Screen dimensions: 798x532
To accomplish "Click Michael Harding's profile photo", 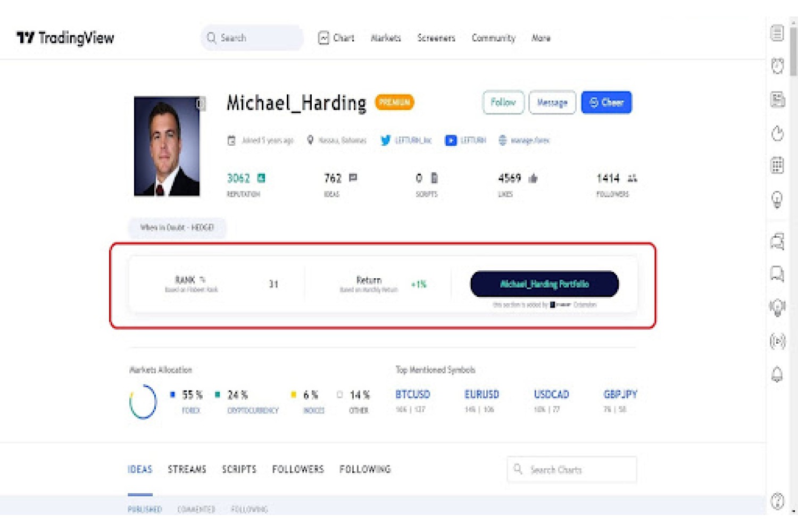I will point(167,146).
